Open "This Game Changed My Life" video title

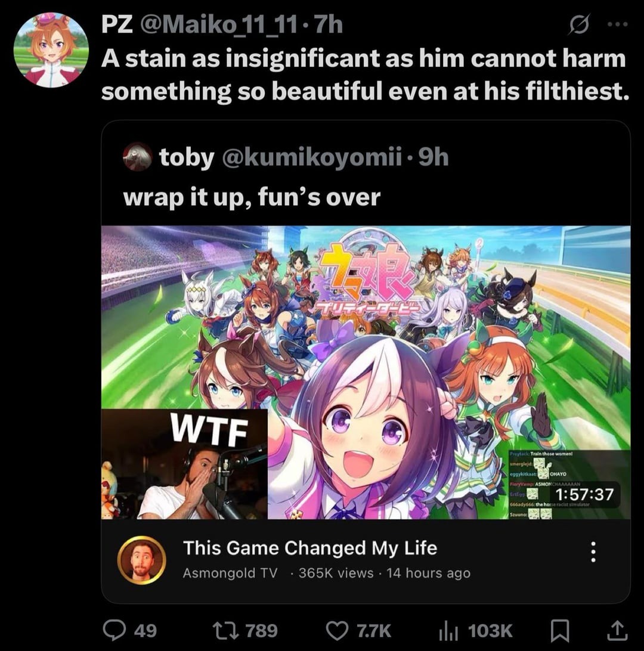[x=310, y=548]
